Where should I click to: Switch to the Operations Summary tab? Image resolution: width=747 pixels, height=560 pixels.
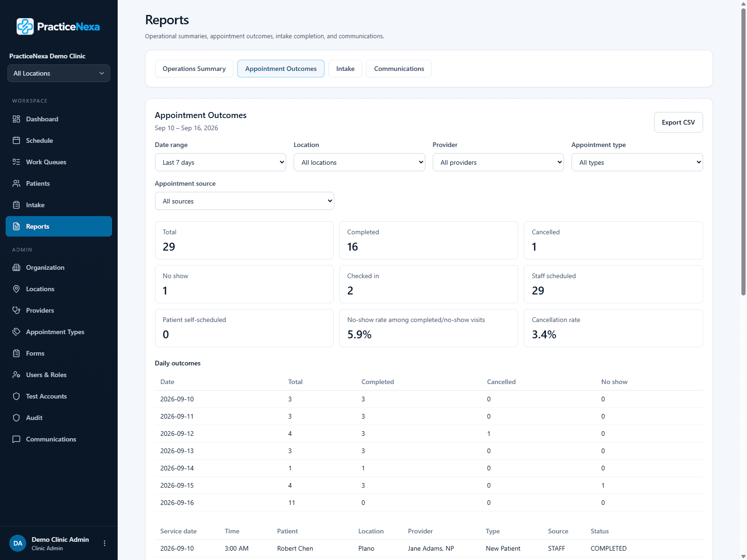194,69
